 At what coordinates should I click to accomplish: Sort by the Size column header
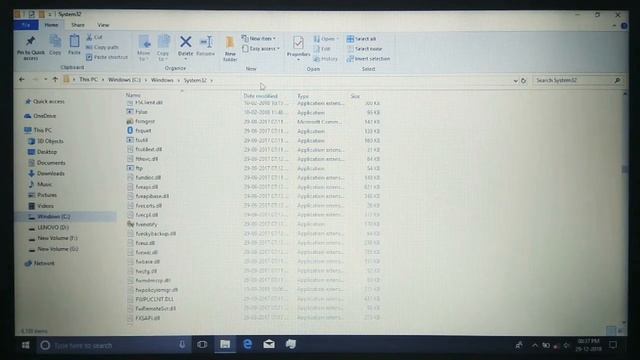[355, 96]
